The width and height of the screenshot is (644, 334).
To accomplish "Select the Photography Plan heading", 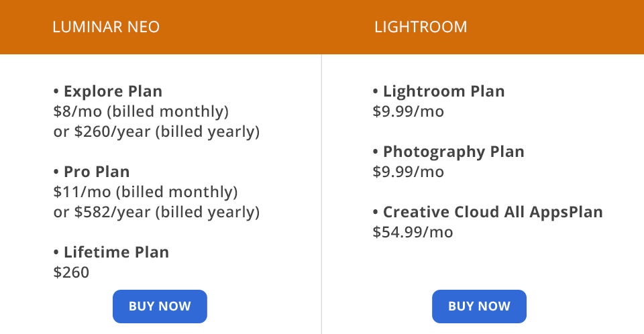I will (x=453, y=152).
